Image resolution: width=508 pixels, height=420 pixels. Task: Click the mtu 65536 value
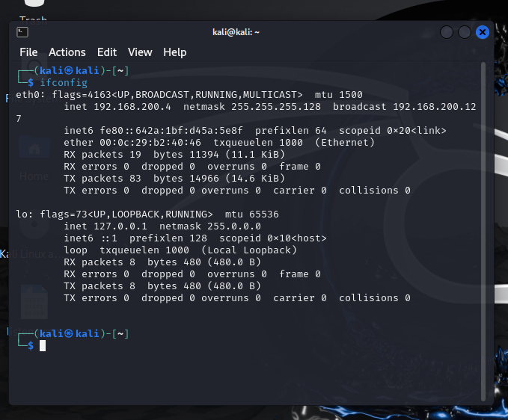pos(252,214)
